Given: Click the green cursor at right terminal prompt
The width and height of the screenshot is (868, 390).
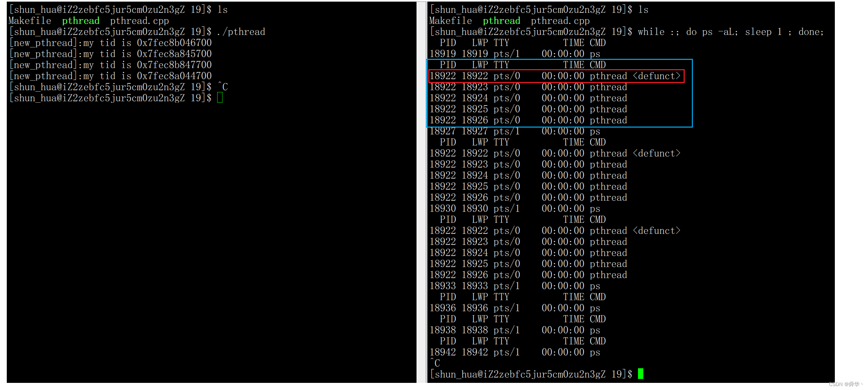Looking at the screenshot, I should coord(640,374).
